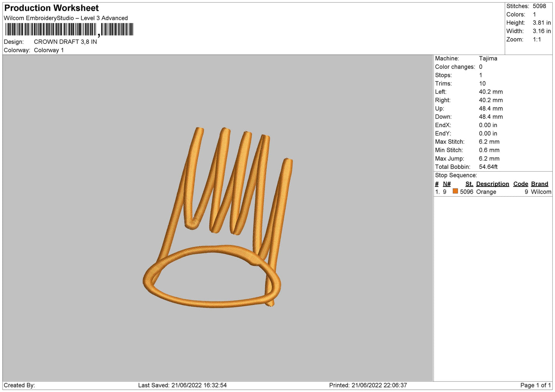The width and height of the screenshot is (555, 392).
Task: Click the St. column header
Action: tap(469, 184)
